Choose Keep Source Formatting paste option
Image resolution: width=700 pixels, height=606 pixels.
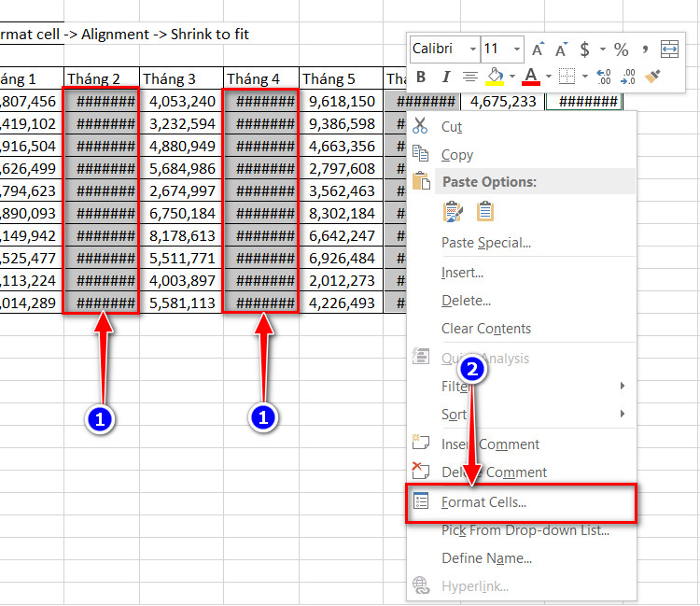point(453,212)
